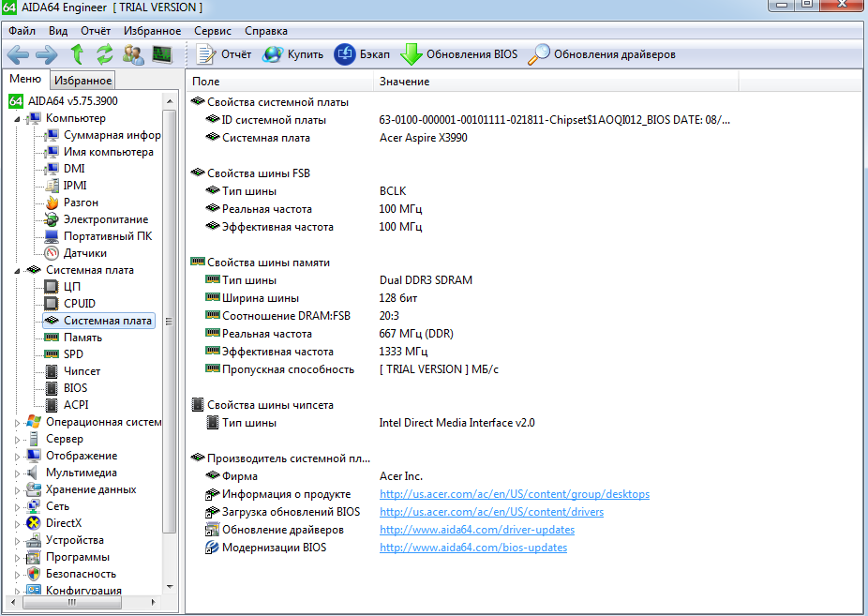Click the green Refresh arrows icon
This screenshot has width=868, height=616.
coord(105,54)
